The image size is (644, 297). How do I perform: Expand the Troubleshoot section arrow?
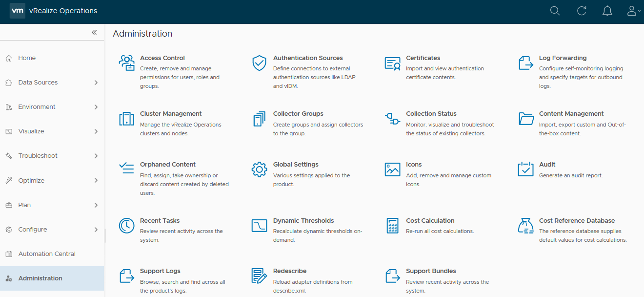coord(96,156)
